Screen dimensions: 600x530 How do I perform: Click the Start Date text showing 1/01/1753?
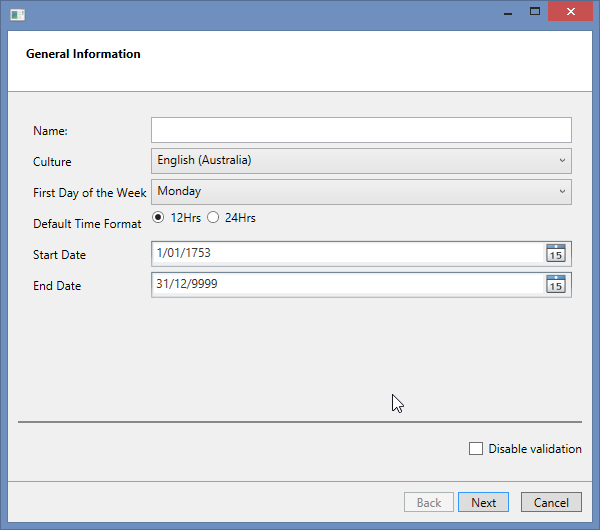(184, 254)
